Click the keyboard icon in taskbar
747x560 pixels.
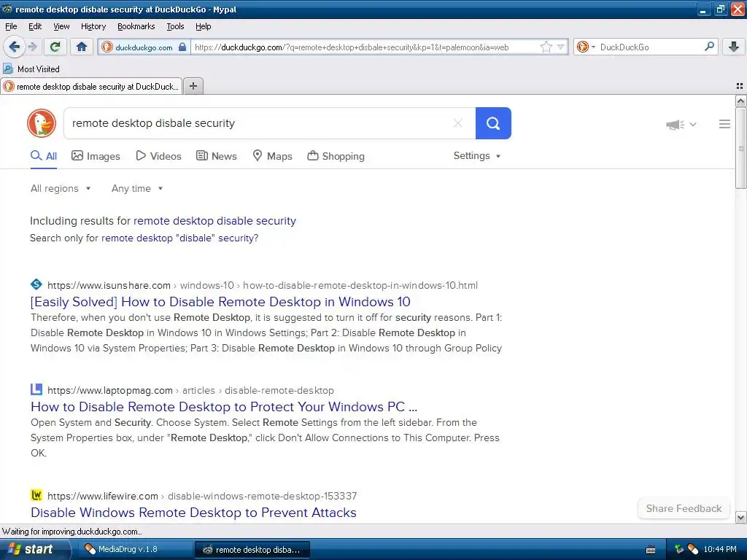click(x=650, y=550)
